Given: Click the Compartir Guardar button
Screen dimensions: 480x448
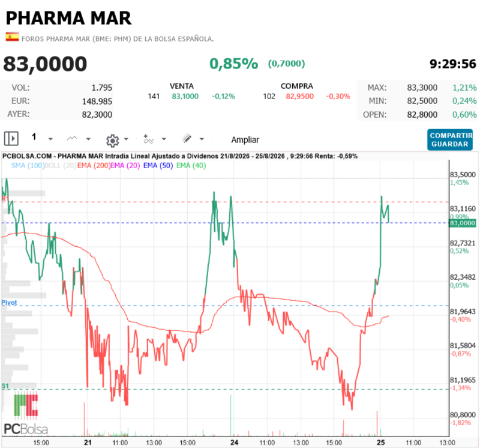Looking at the screenshot, I should [450, 140].
